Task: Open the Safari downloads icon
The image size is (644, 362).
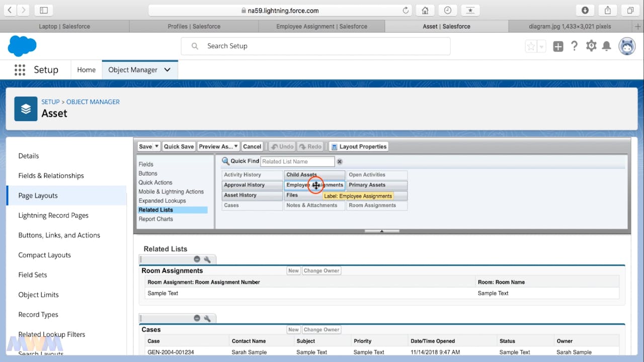Action: point(585,10)
